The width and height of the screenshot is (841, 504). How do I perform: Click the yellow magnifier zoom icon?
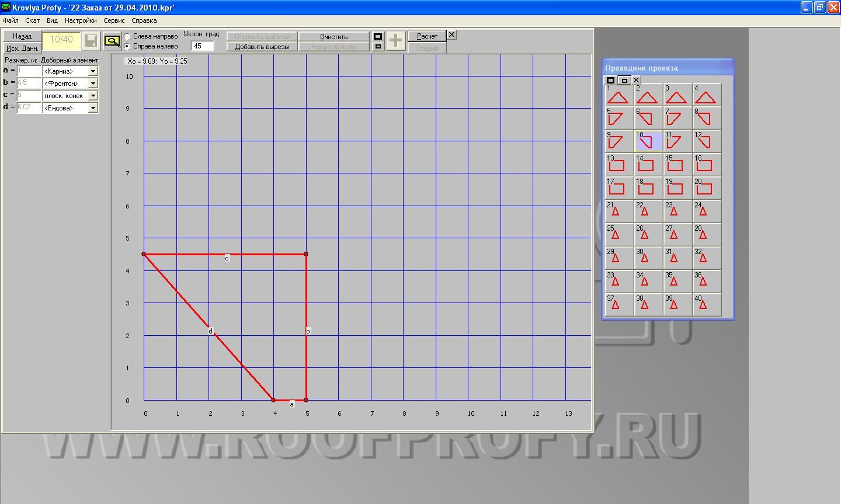[112, 41]
